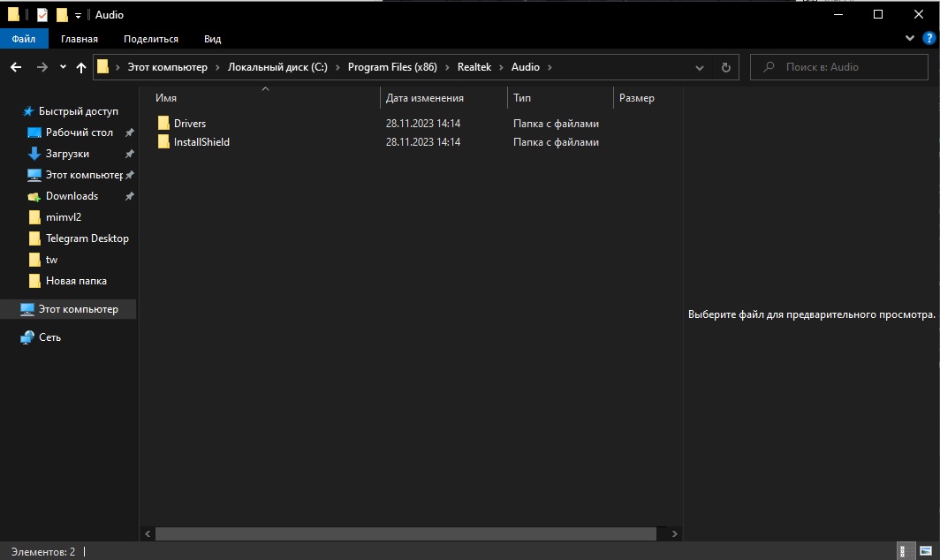Expand the chevron after Program Files (x86)
The width and height of the screenshot is (940, 560).
[447, 67]
